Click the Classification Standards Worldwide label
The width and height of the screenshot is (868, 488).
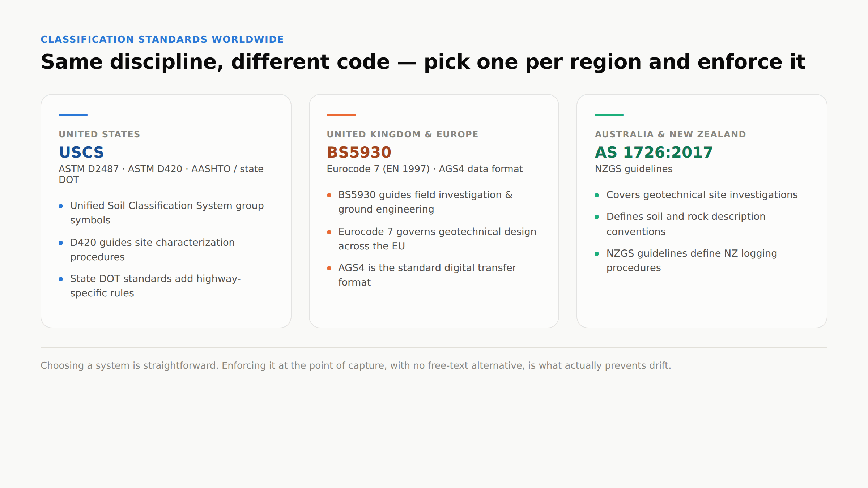162,39
